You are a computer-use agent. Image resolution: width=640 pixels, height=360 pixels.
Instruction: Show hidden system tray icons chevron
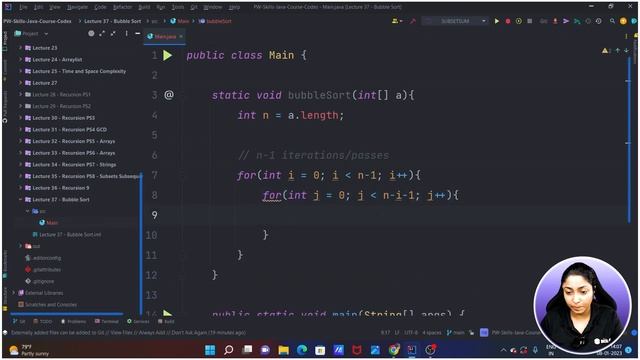(503, 350)
